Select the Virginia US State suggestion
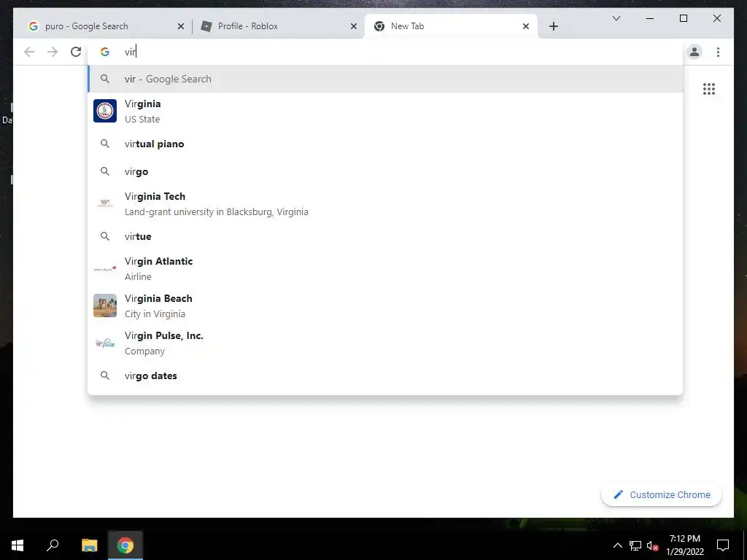Image resolution: width=747 pixels, height=560 pixels. 385,111
